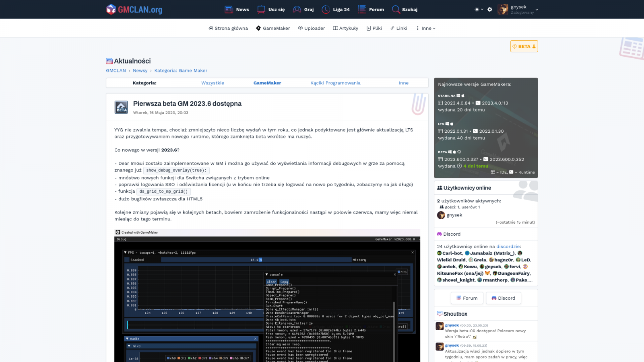Expand the Inne dropdown menu

[x=426, y=28]
